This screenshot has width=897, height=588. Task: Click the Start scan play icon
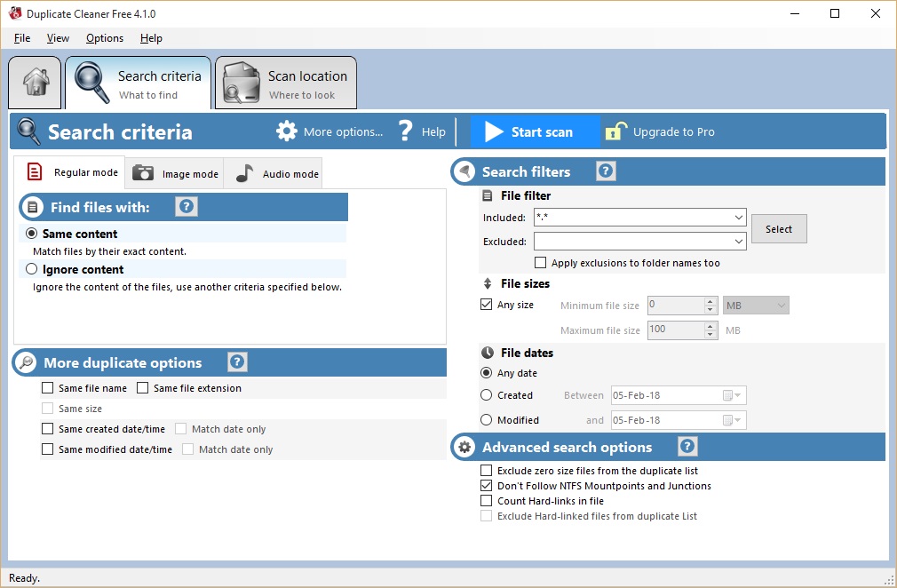[493, 131]
